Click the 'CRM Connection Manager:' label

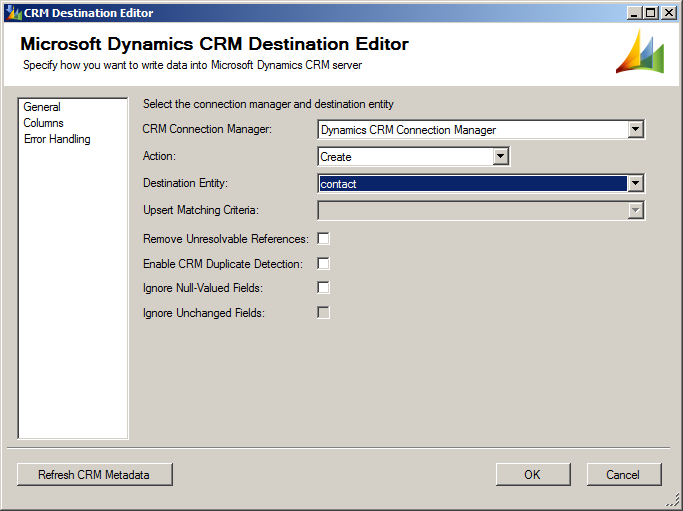(207, 129)
